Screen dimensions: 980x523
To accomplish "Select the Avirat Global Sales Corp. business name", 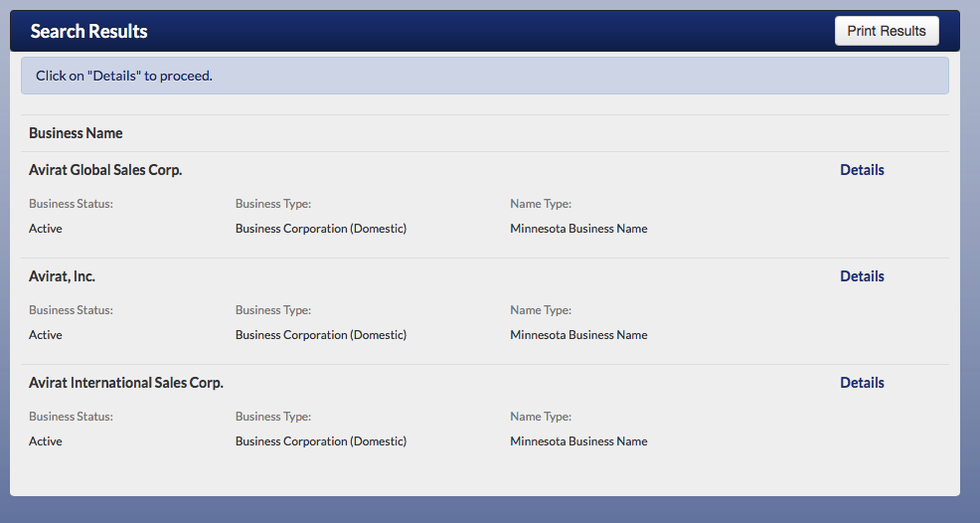I will coord(105,170).
